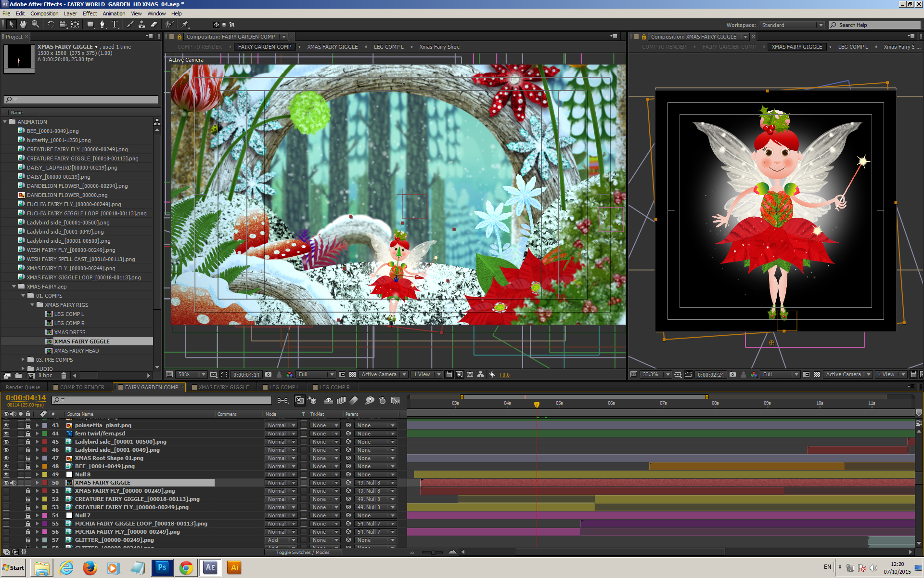Image resolution: width=924 pixels, height=578 pixels.
Task: Toggle transparency grid in Fairy Garden viewer
Action: 352,375
